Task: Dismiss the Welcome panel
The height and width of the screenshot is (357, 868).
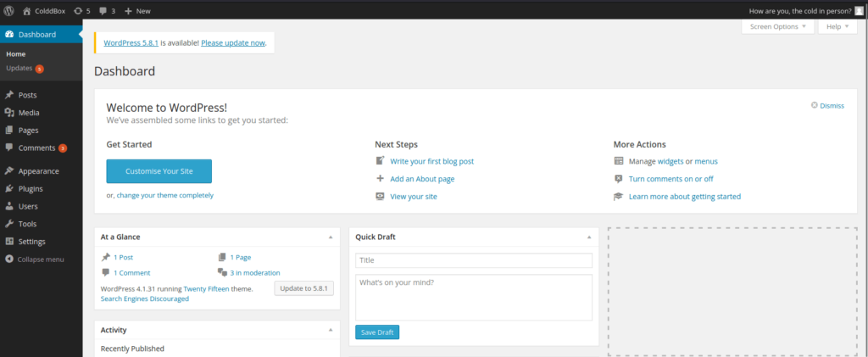Action: click(x=827, y=106)
